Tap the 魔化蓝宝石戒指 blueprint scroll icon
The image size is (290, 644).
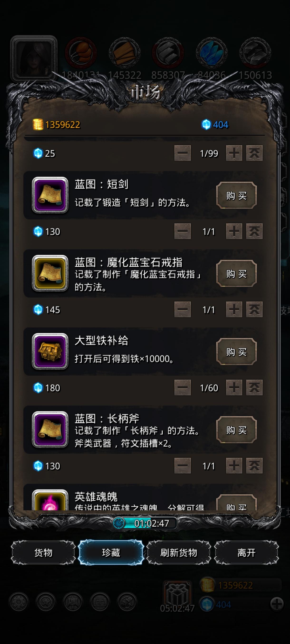(50, 273)
